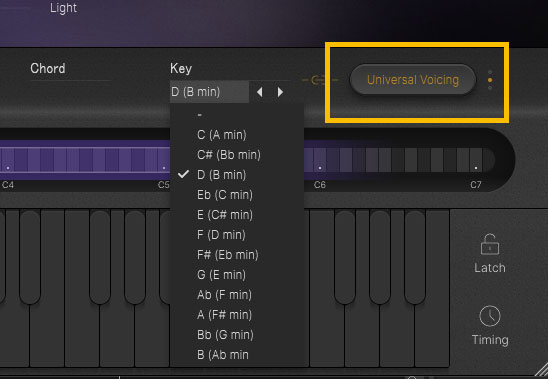The width and height of the screenshot is (548, 379).
Task: Open the Key dropdown showing D (B min)
Action: pos(209,92)
